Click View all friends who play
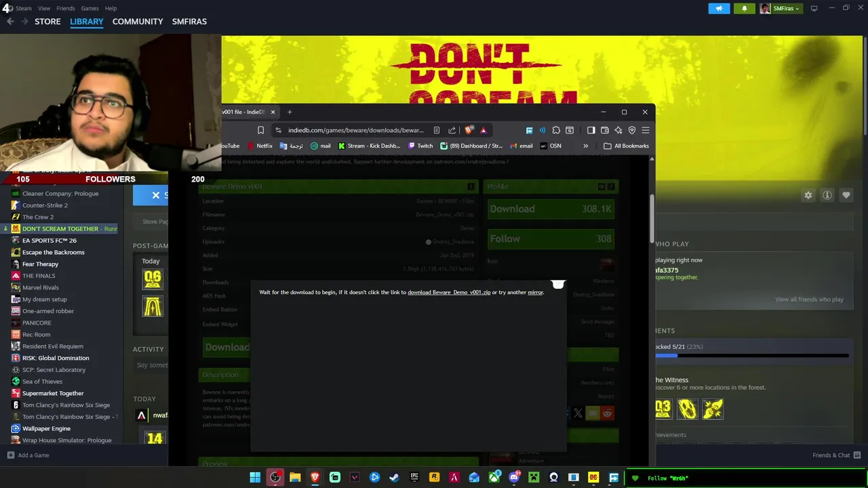Viewport: 868px width, 488px height. click(809, 300)
